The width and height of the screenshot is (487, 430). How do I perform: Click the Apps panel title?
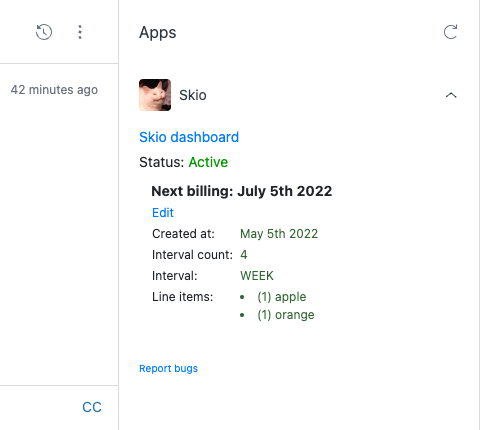158,33
